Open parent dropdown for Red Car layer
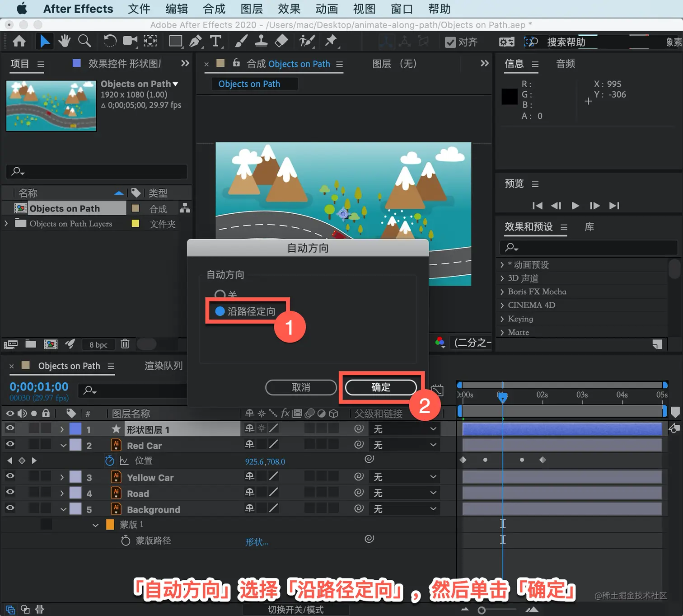Viewport: 683px width, 616px height. [405, 445]
